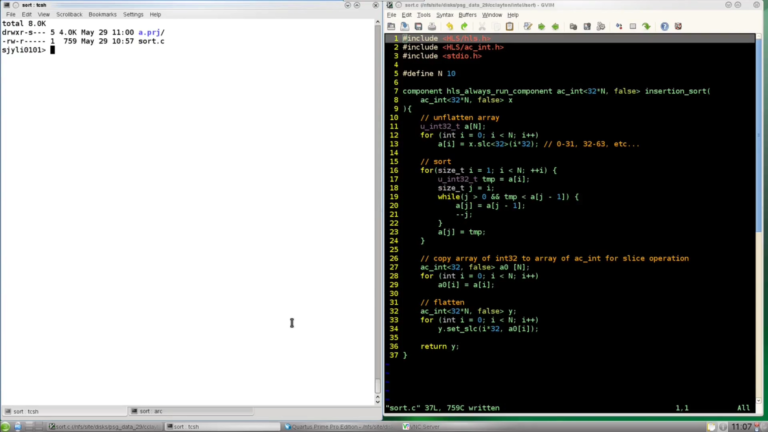Click the Copy icon in GVim toolbar
This screenshot has width=768, height=432.
[496, 26]
